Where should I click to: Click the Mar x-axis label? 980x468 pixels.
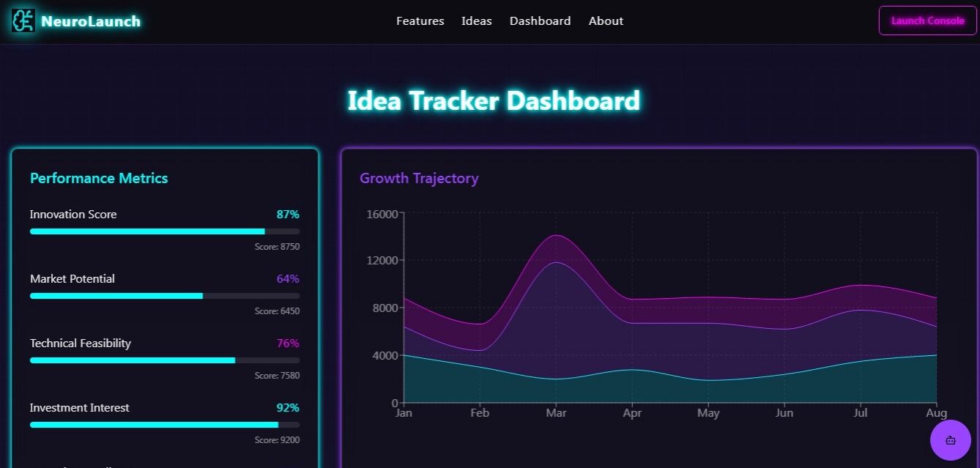click(x=556, y=413)
